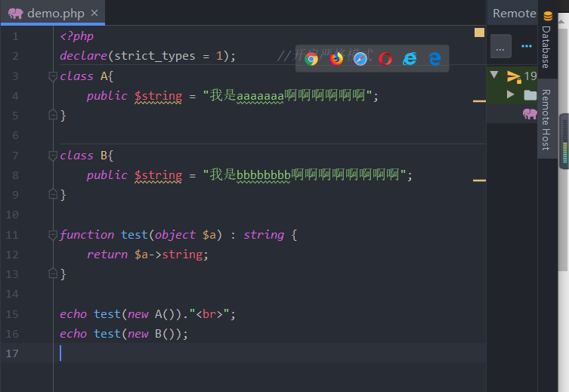This screenshot has width=569, height=392.
Task: Open page in Firefox browser
Action: coord(336,59)
